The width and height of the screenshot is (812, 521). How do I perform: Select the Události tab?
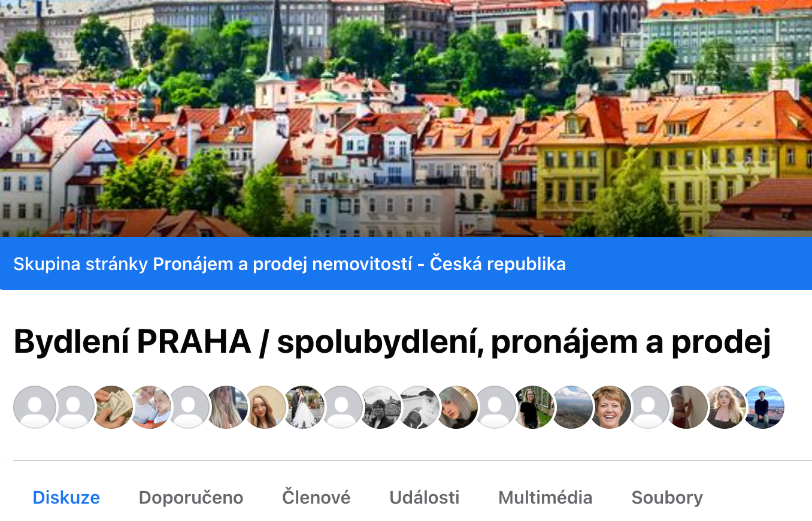tap(425, 498)
